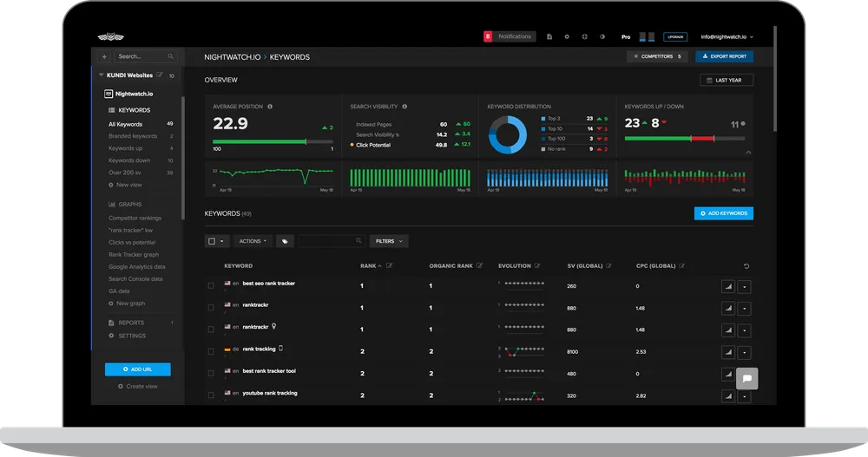
Task: Click New view in keywords list
Action: (125, 185)
